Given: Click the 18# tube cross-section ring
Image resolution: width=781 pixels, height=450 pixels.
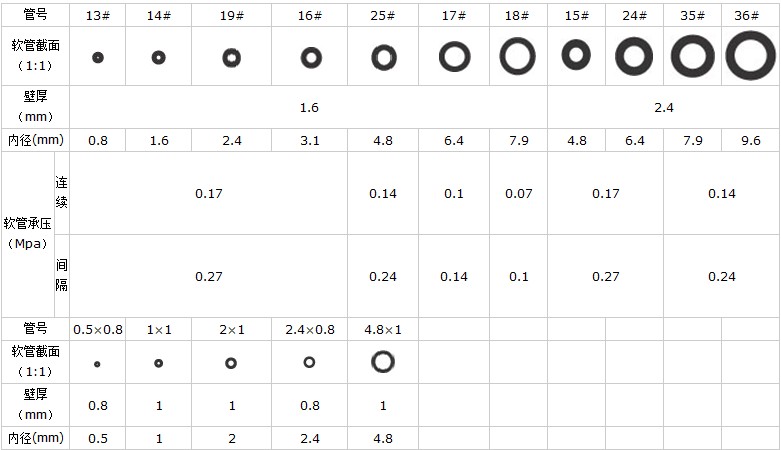Looking at the screenshot, I should point(518,56).
